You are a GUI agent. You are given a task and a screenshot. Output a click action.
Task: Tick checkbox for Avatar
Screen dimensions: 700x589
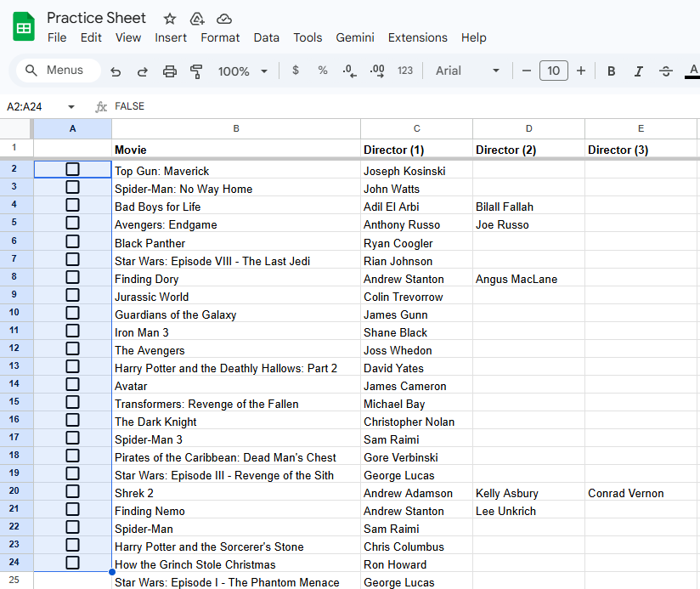pos(72,384)
